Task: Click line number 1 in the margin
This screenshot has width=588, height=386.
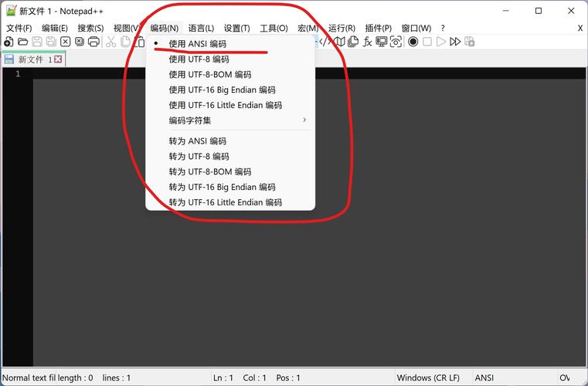Action: click(x=18, y=74)
